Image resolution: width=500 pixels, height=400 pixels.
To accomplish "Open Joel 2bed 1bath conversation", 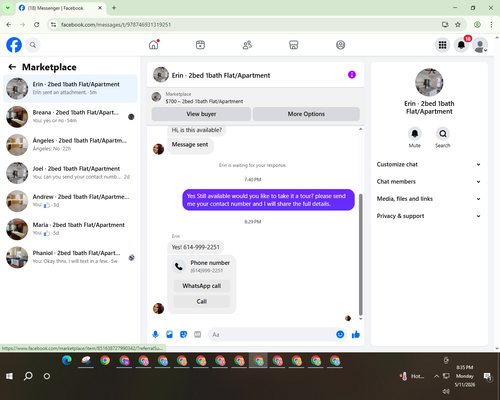I will point(70,173).
